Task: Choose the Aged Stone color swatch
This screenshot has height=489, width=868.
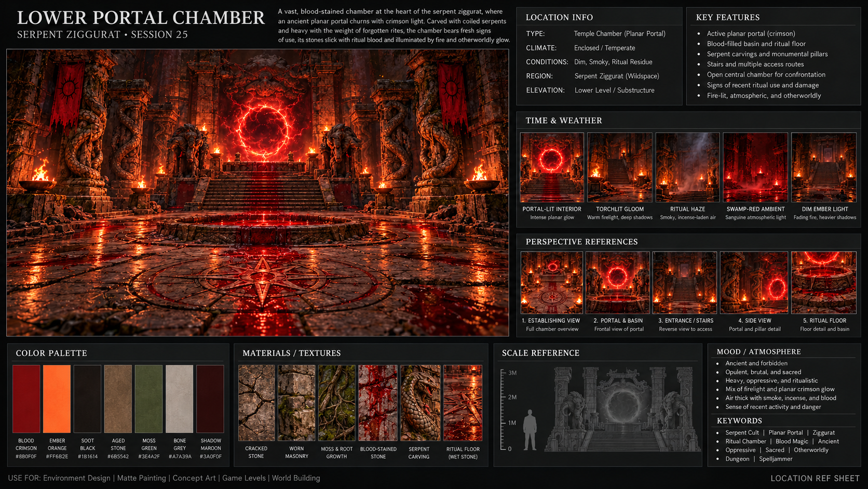Action: pos(118,399)
